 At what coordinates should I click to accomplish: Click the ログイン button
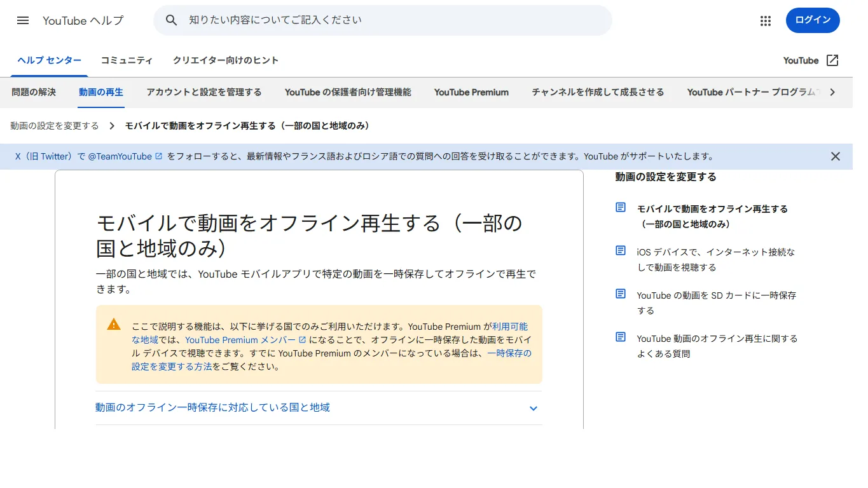point(813,20)
